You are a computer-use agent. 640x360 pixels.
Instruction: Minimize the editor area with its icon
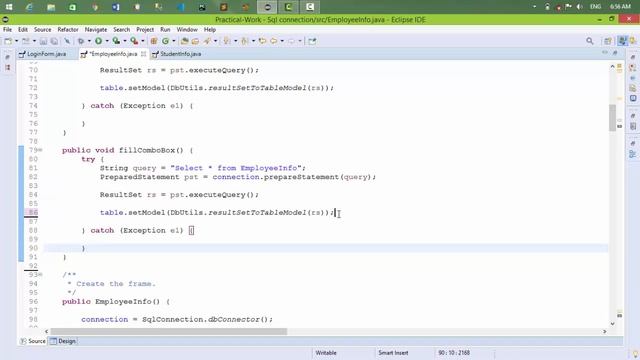coord(605,53)
